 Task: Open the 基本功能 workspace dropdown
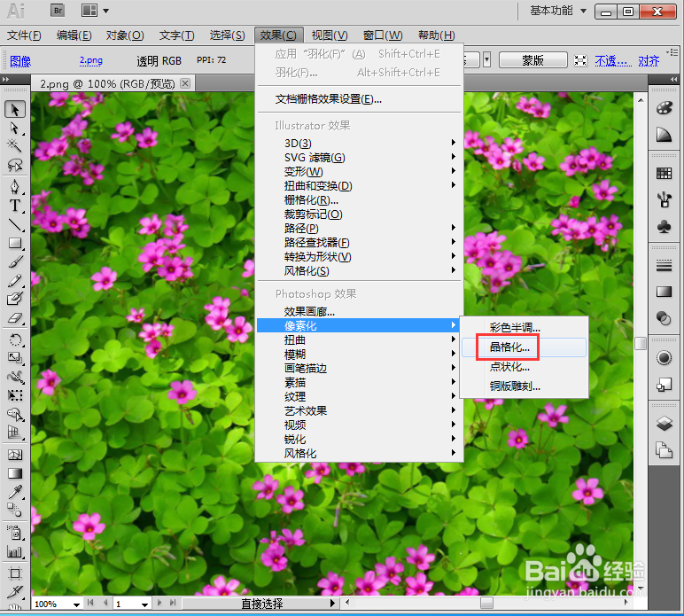(558, 11)
